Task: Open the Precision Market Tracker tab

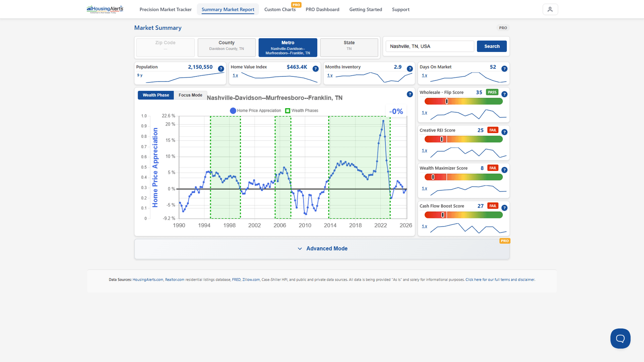Action: click(x=165, y=9)
